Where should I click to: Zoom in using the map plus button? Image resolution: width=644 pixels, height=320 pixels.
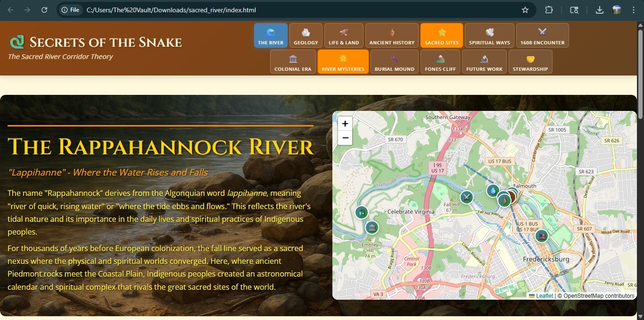tap(345, 123)
